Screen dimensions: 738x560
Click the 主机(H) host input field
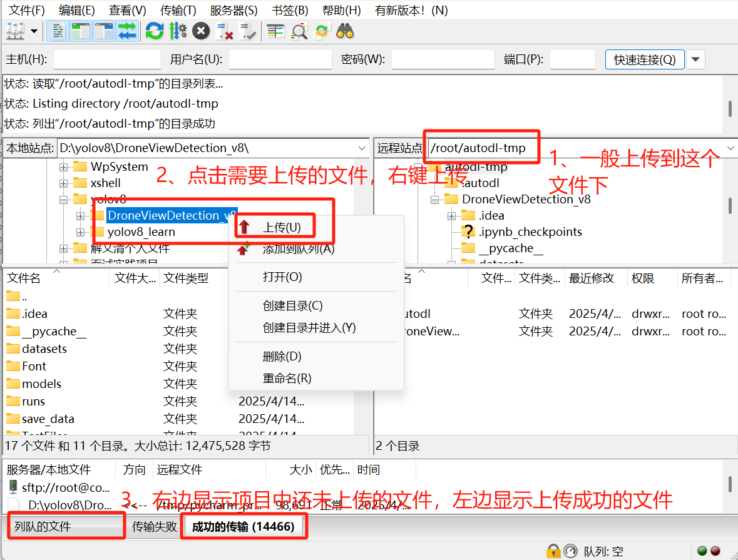[x=107, y=60]
